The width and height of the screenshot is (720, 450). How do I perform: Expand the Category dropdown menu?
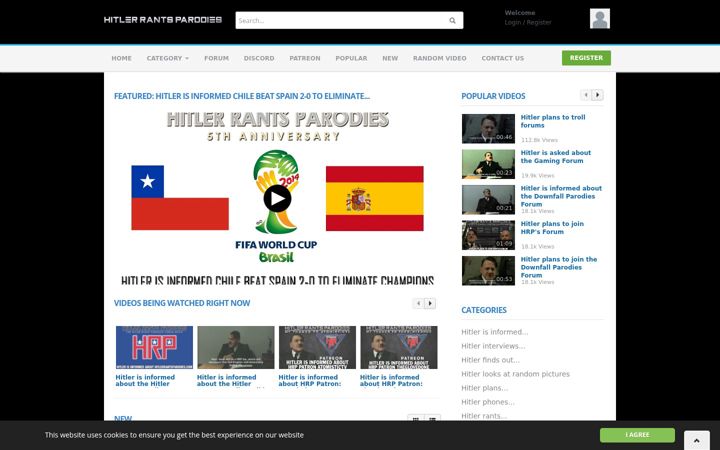pos(168,58)
